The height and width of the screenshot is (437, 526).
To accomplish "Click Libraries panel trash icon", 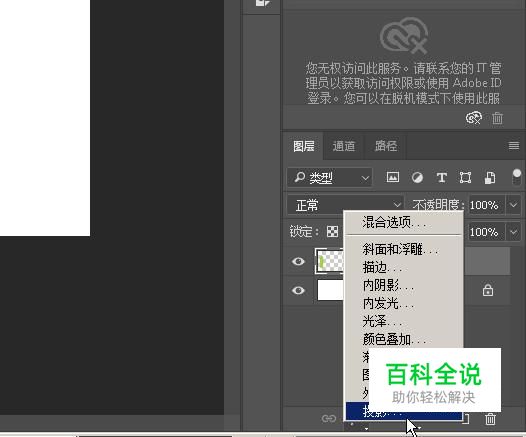I will 497,118.
